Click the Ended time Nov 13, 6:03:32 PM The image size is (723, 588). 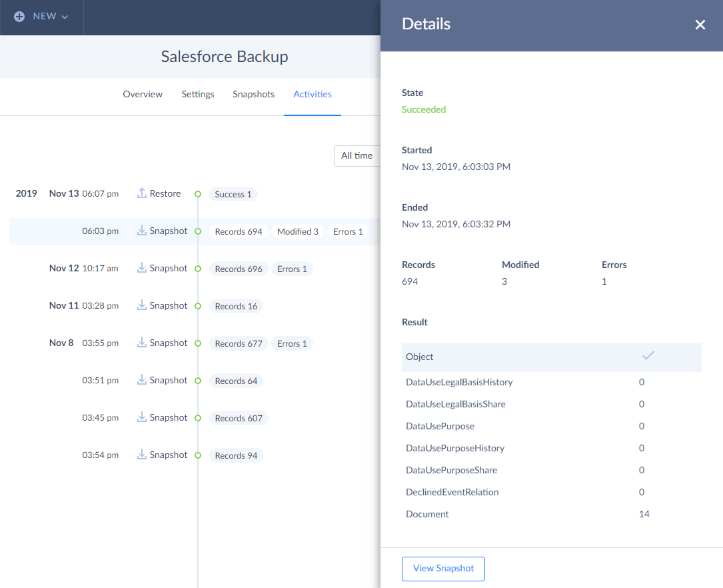pyautogui.click(x=456, y=224)
